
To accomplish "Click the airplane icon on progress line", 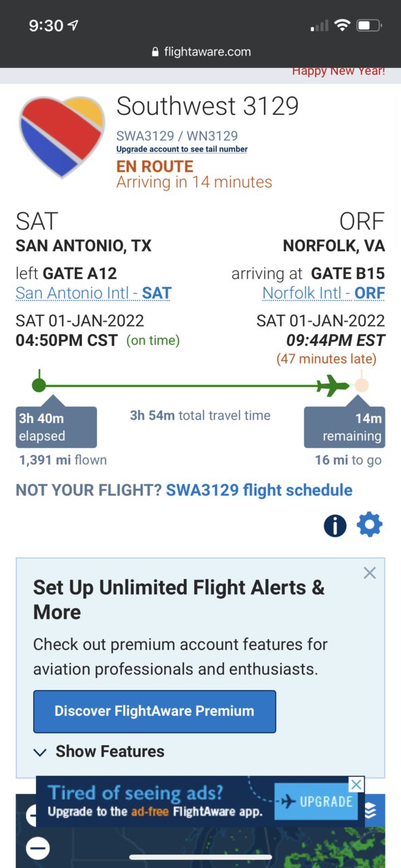I will 333,385.
